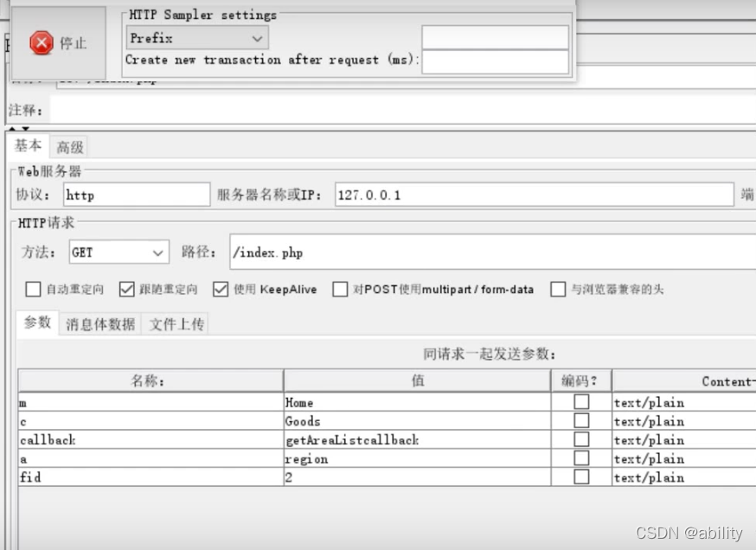Toggle the encode checkbox in the c row

click(581, 421)
